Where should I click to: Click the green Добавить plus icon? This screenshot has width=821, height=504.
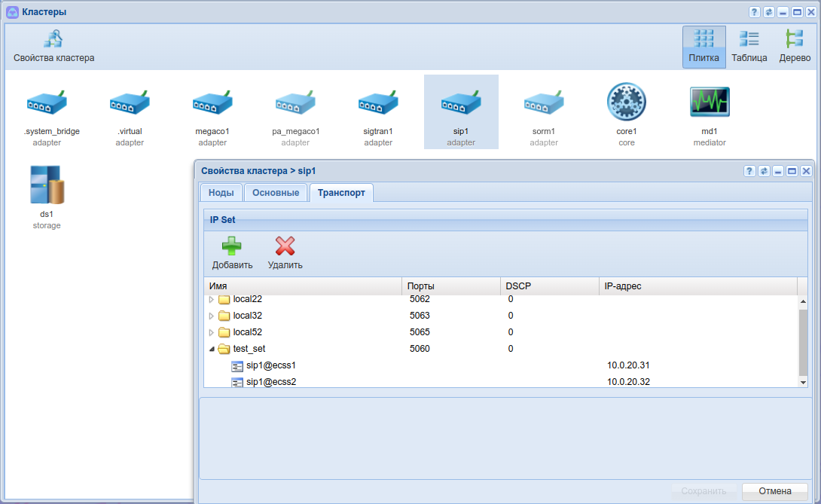click(x=231, y=246)
